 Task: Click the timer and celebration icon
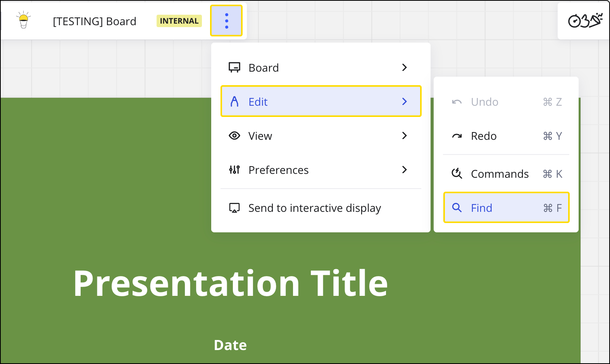pos(585,21)
